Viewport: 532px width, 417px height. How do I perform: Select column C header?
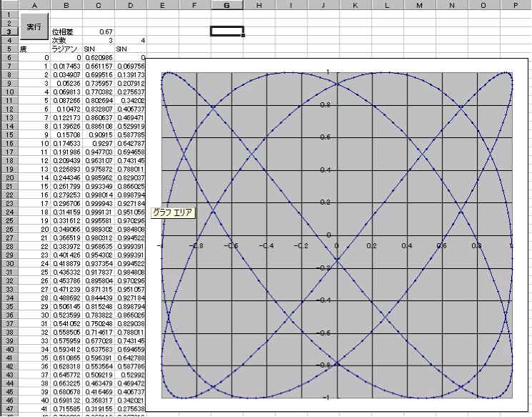point(99,5)
